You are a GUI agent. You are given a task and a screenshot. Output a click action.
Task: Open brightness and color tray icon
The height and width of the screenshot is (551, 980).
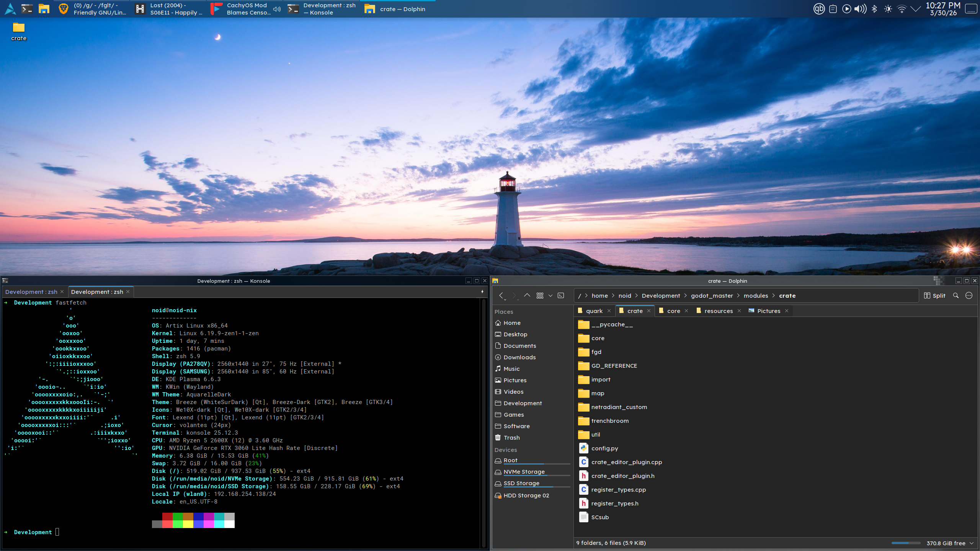point(888,9)
